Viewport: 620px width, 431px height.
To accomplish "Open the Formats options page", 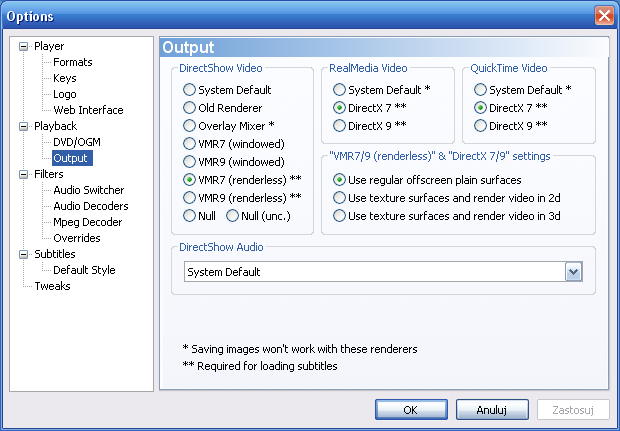I will (73, 62).
